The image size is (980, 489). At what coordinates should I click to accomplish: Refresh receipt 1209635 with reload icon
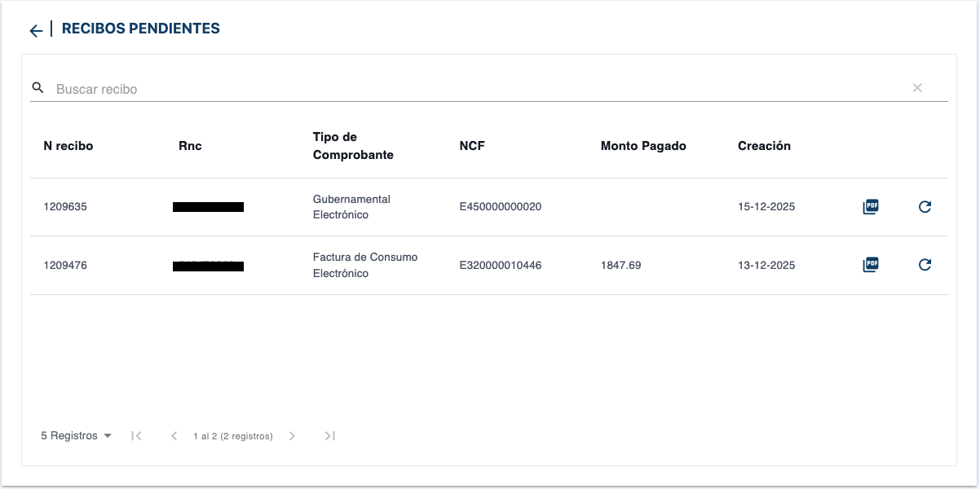pos(925,207)
